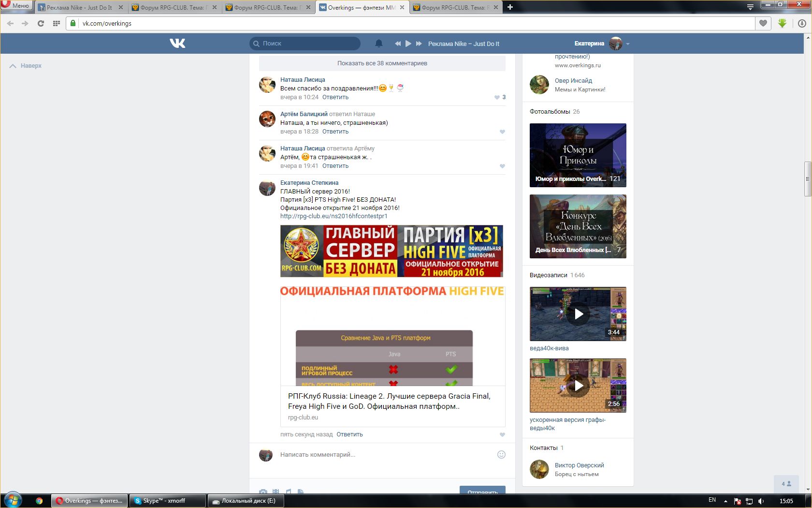This screenshot has width=812, height=508.
Task: Reply to Артём Балицкий's comment
Action: pos(335,132)
